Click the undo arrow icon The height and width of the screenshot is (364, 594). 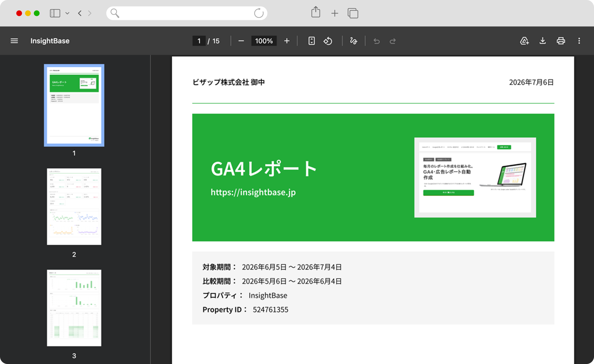(x=377, y=41)
